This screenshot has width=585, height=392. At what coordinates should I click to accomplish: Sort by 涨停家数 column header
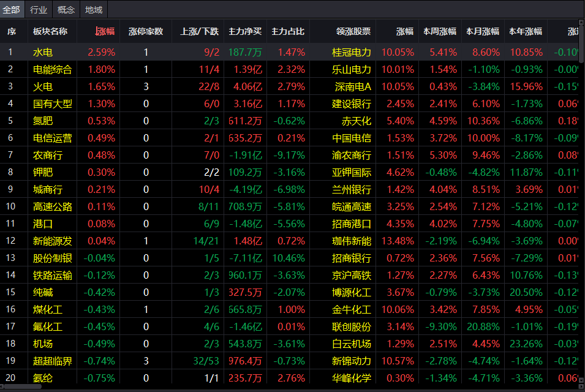(x=146, y=31)
